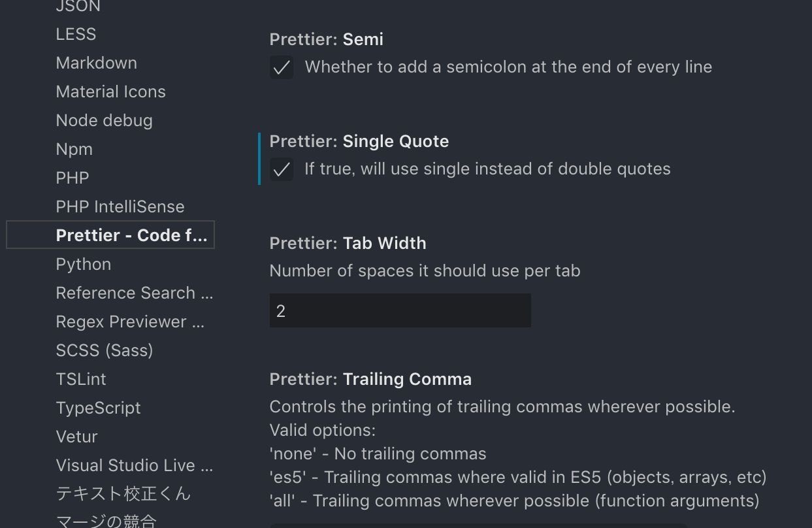The width and height of the screenshot is (812, 528).
Task: Open TypeScript settings section
Action: coord(99,408)
